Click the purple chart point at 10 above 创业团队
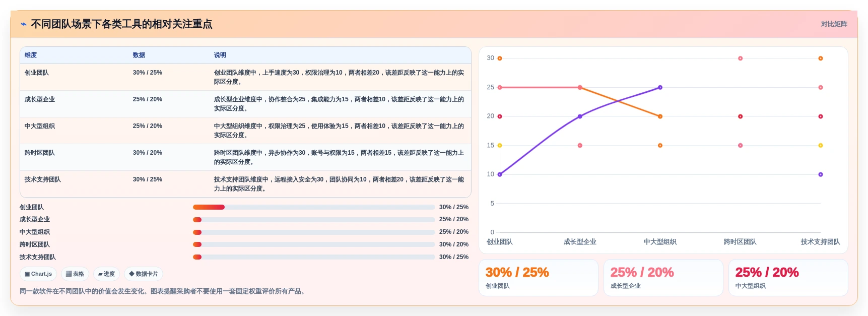This screenshot has height=316, width=868. [x=500, y=174]
